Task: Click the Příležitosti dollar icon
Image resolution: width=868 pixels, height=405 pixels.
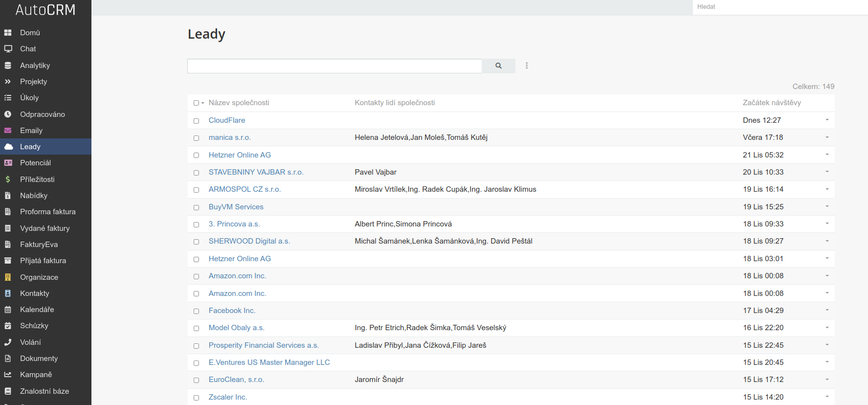Action: pyautogui.click(x=8, y=180)
